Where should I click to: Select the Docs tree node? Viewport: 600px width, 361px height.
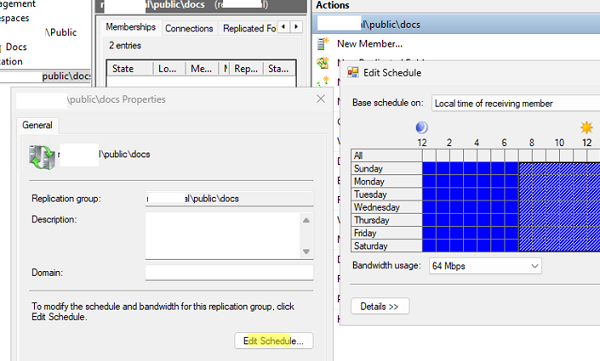pyautogui.click(x=16, y=47)
